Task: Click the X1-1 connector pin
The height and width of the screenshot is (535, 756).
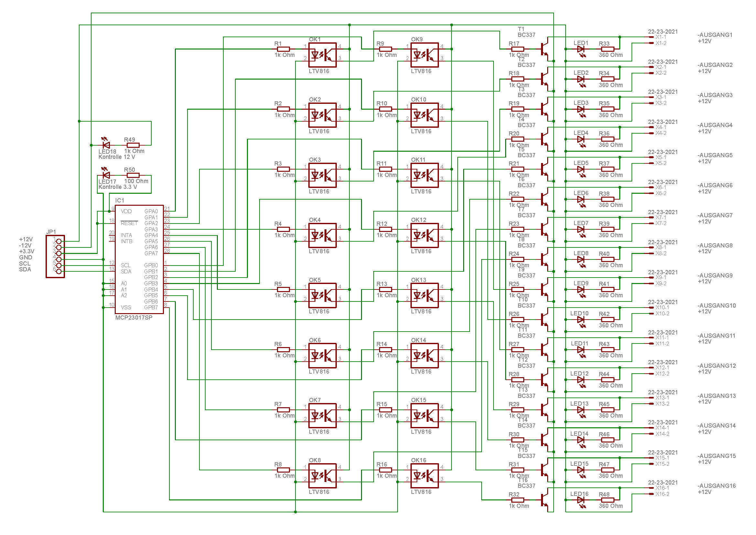Action: pyautogui.click(x=651, y=37)
